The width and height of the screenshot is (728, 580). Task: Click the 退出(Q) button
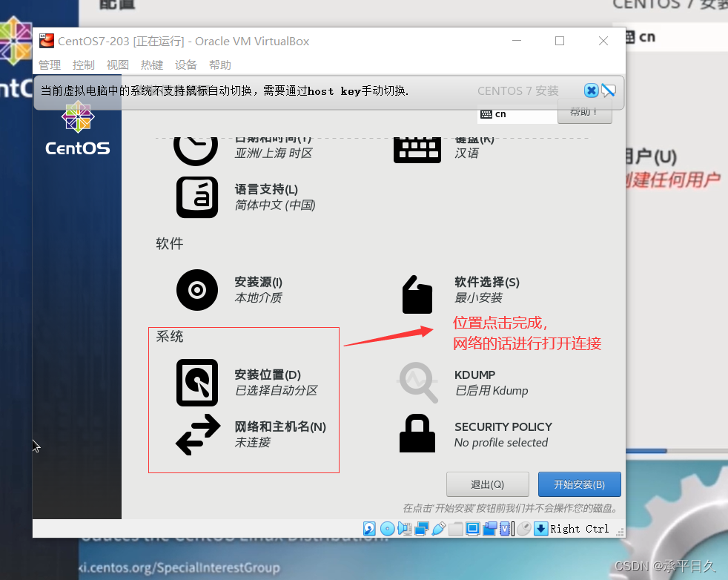click(488, 484)
